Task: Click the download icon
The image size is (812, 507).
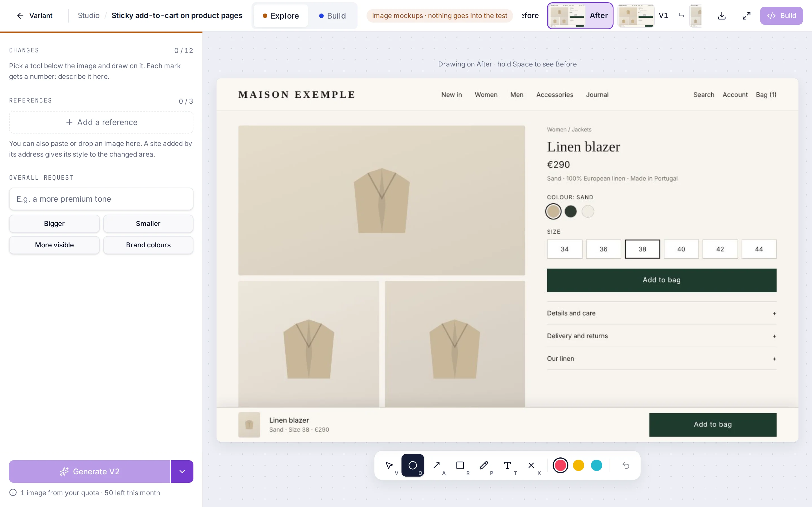Action: (722, 16)
